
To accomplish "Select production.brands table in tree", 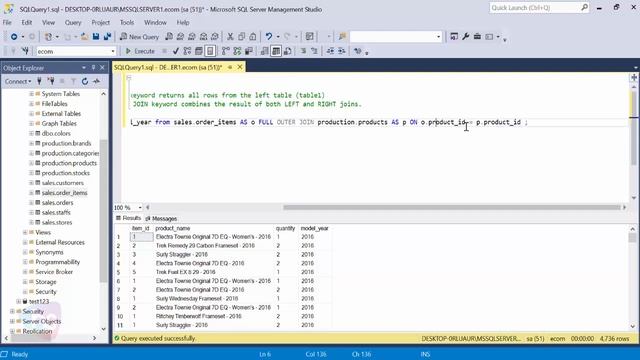I will [x=66, y=143].
